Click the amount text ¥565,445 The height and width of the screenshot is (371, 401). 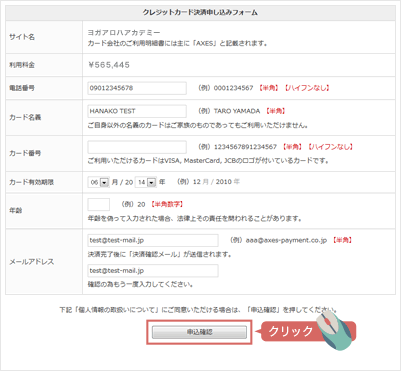tap(109, 65)
